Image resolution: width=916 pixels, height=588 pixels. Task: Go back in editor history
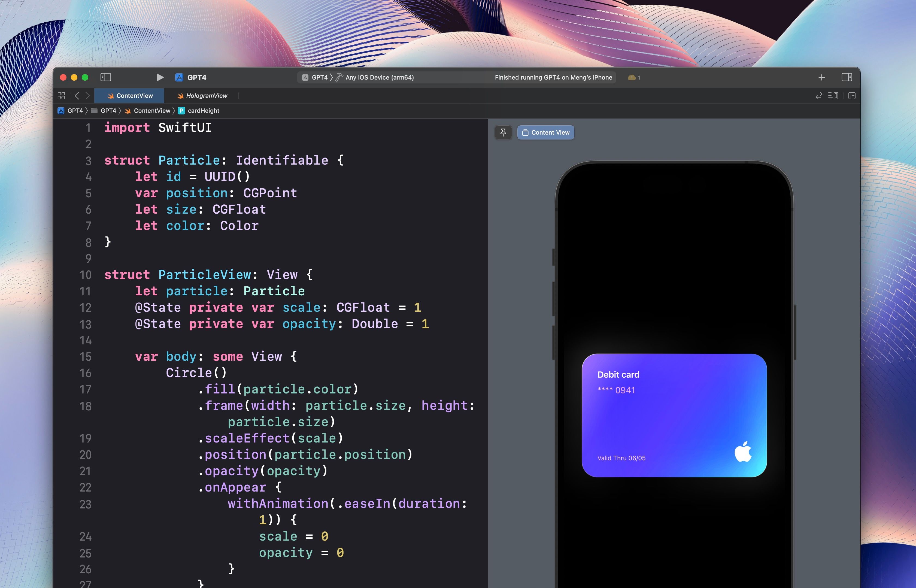77,95
